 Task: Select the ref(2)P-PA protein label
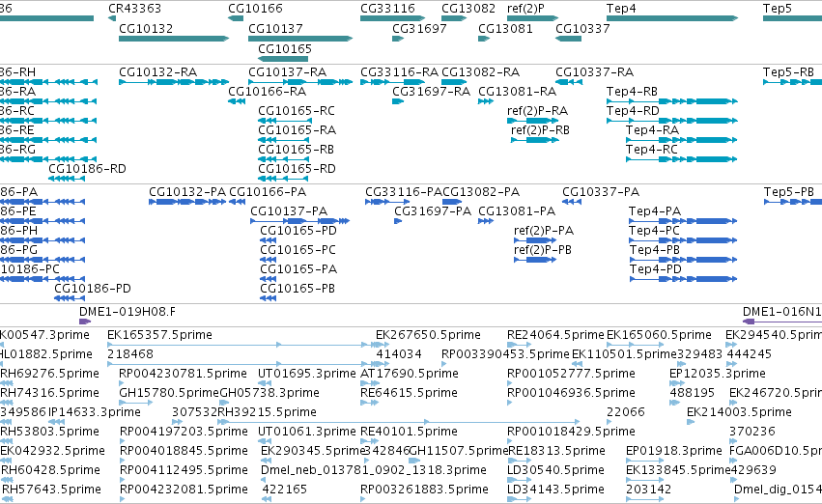tap(544, 231)
